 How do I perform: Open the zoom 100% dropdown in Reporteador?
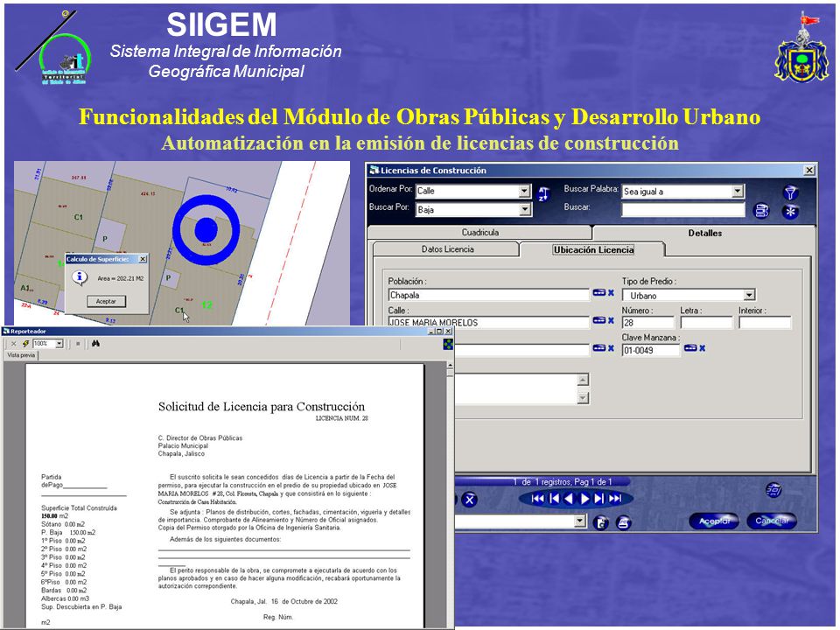59,343
